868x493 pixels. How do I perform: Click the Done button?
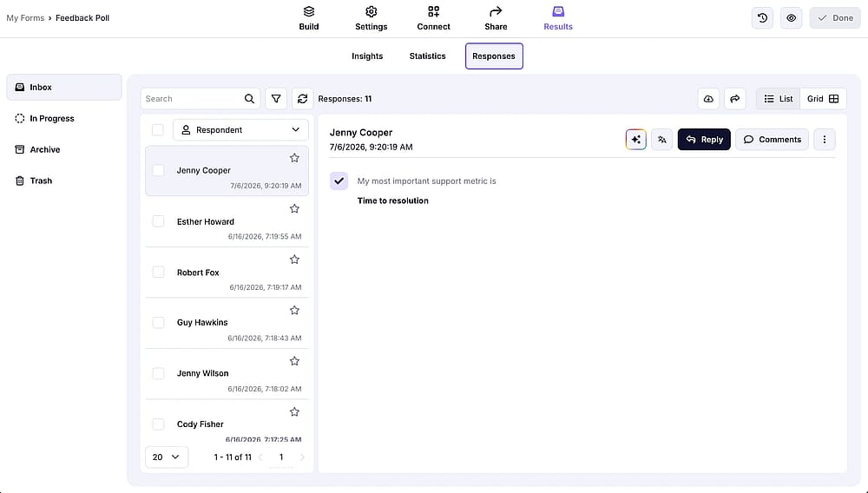[x=835, y=17]
